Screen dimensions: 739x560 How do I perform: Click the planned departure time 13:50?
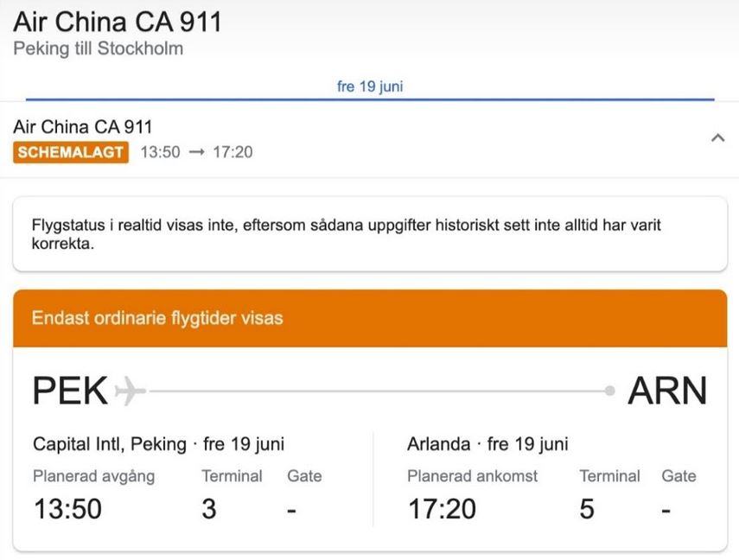[67, 509]
